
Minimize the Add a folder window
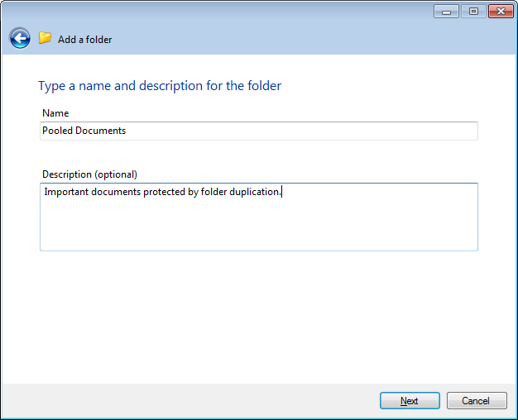click(x=446, y=12)
